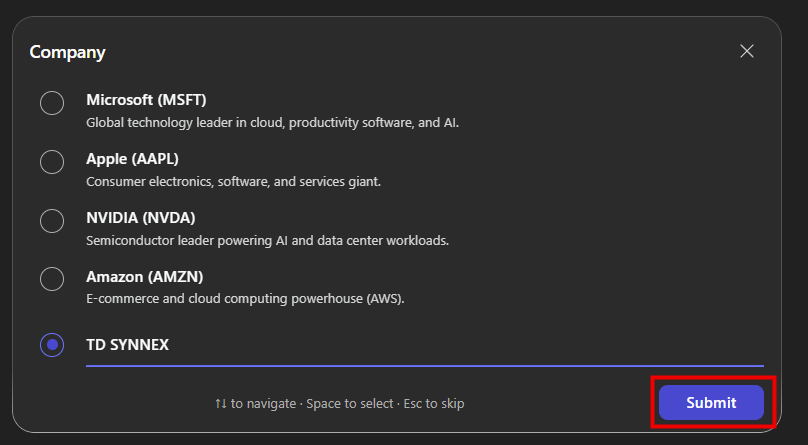Click the NVIDIA (NVDA) option title
Viewport: 808px width, 445px height.
140,218
